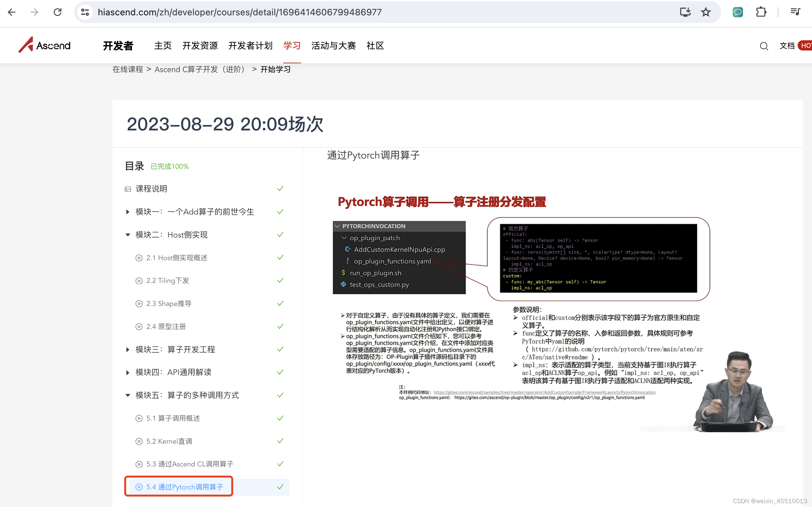The height and width of the screenshot is (507, 812).
Task: Open the media control playlist icon
Action: (795, 12)
